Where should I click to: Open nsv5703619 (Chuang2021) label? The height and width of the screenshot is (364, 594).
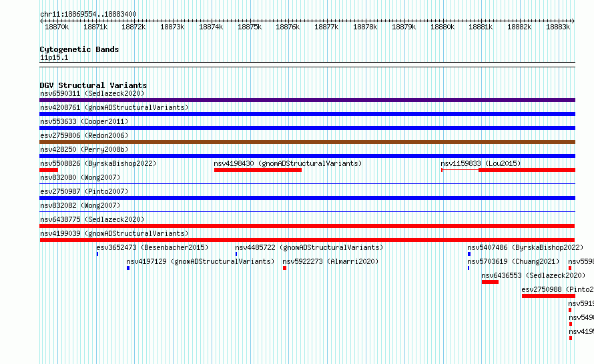pyautogui.click(x=513, y=261)
